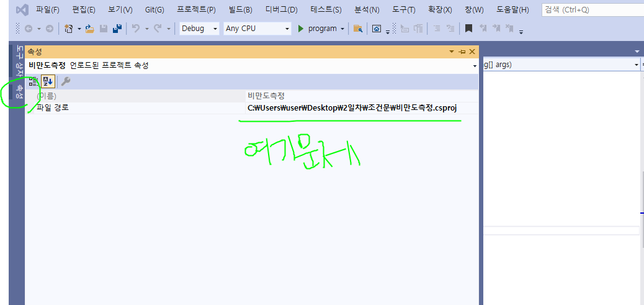The height and width of the screenshot is (305, 644).
Task: Start debugging with the green play icon
Action: coord(301,29)
